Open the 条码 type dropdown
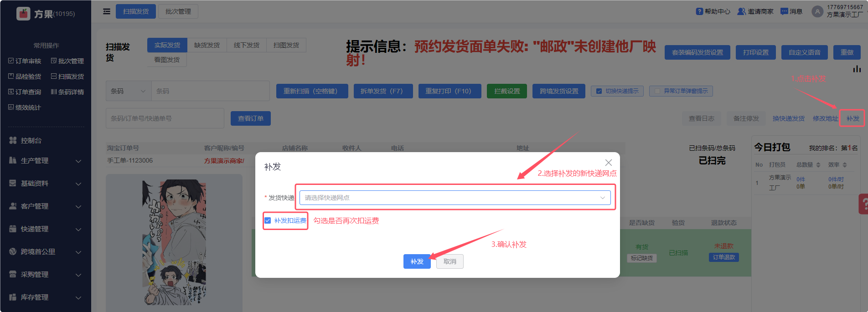The width and height of the screenshot is (868, 312). pos(129,91)
